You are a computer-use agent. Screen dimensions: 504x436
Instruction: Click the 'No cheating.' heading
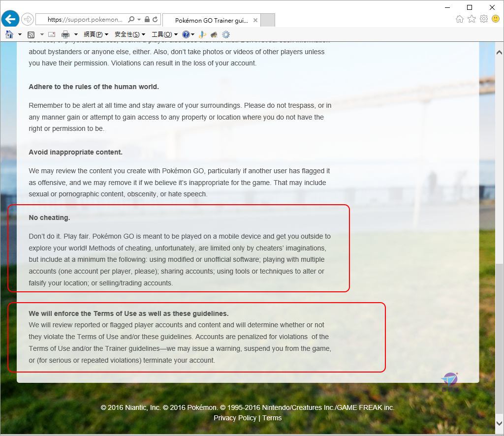click(x=50, y=218)
